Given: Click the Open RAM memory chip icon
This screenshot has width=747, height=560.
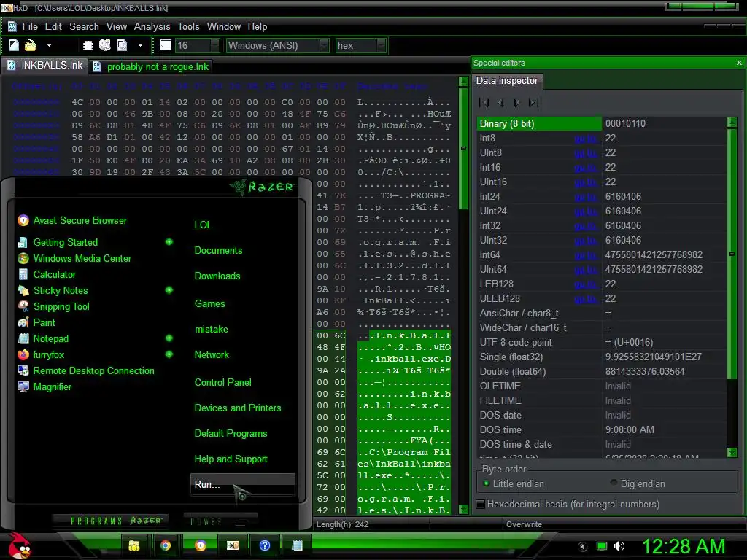Looking at the screenshot, I should pyautogui.click(x=88, y=45).
